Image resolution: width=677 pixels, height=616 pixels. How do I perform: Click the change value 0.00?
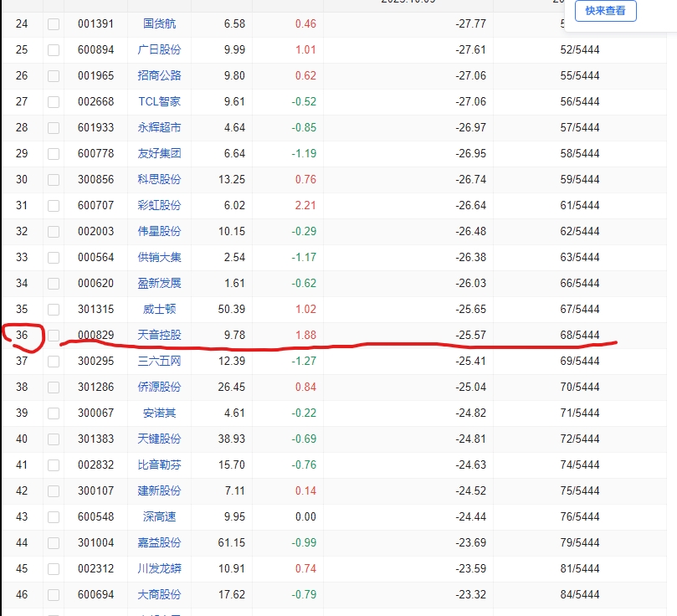coord(305,516)
